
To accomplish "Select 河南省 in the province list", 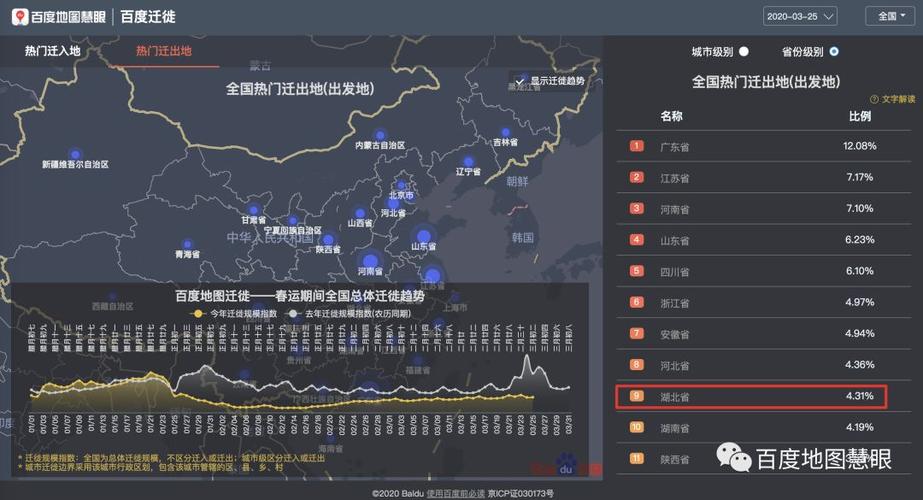I will (x=675, y=209).
